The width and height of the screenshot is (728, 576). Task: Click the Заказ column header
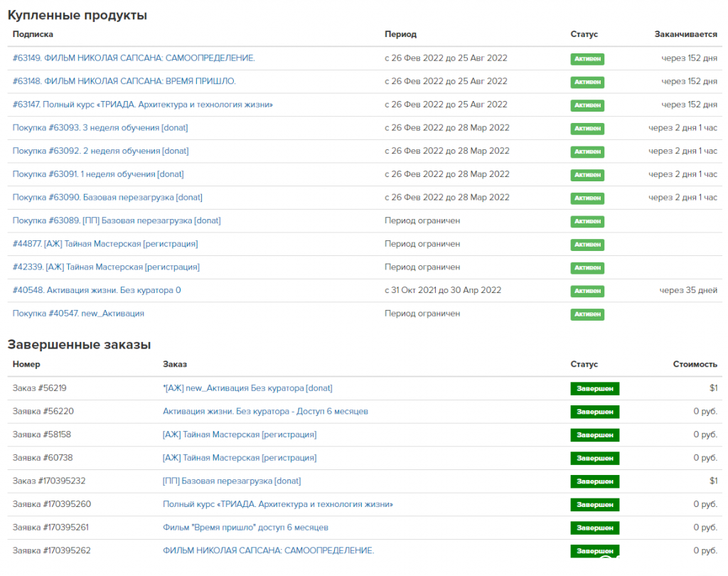(175, 364)
